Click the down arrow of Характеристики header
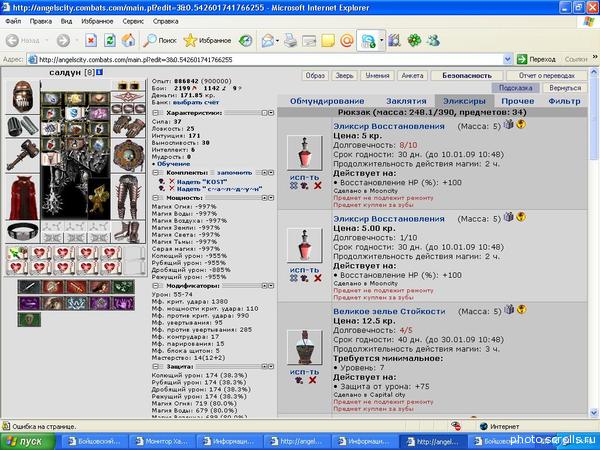The width and height of the screenshot is (600, 450). (x=271, y=113)
